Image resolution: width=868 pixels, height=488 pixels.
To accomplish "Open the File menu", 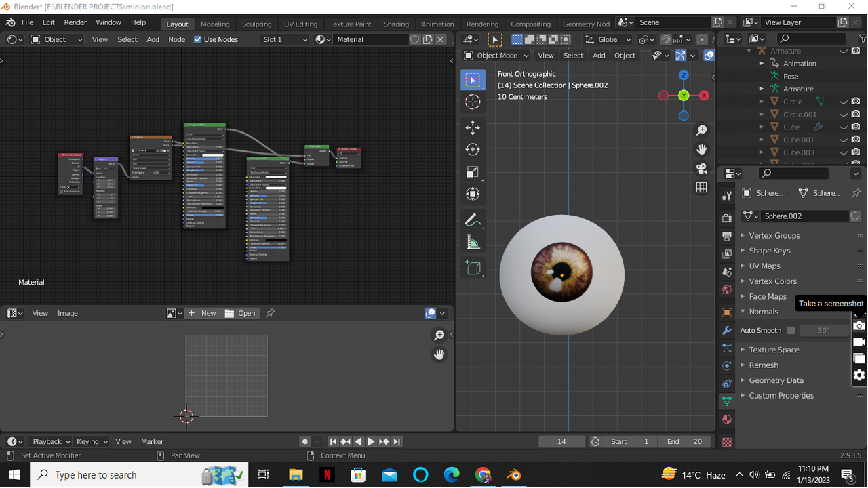I will pos(27,22).
